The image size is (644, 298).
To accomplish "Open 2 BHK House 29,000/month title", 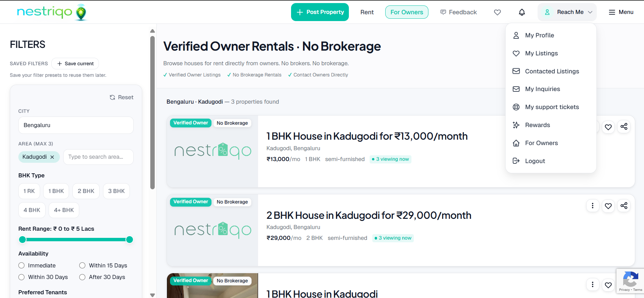I will tap(369, 215).
